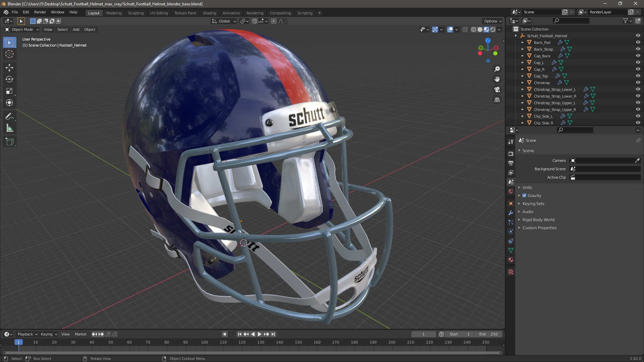Viewport: 644px width, 362px height.
Task: Switch to wireframe viewport shading
Action: point(473,29)
